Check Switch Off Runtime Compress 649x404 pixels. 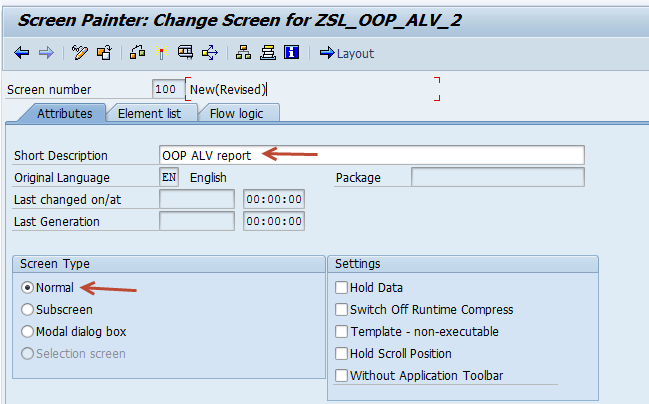click(342, 310)
